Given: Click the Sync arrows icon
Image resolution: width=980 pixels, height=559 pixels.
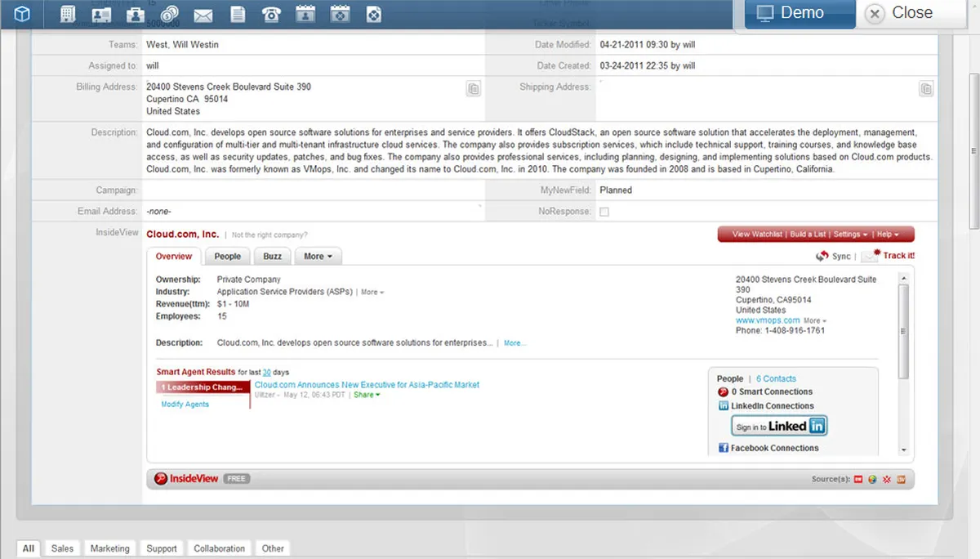Looking at the screenshot, I should coord(822,256).
